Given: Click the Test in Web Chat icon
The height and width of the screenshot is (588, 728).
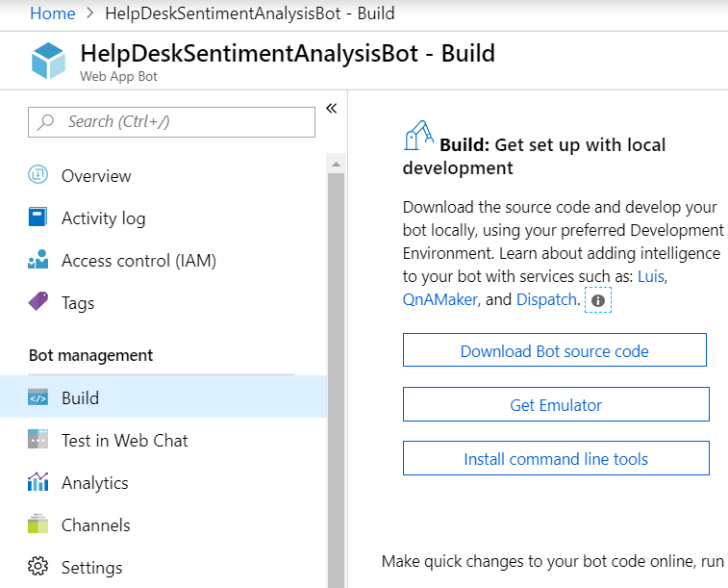Looking at the screenshot, I should 38,440.
